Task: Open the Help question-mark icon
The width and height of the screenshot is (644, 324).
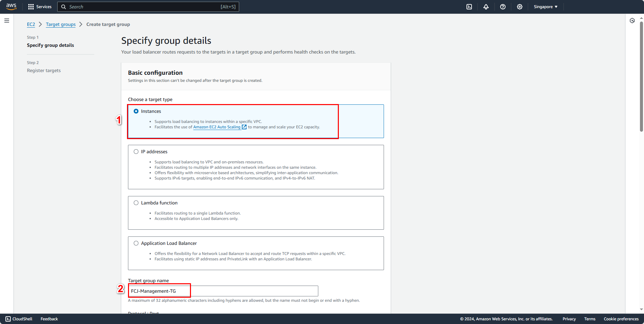Action: (x=503, y=7)
